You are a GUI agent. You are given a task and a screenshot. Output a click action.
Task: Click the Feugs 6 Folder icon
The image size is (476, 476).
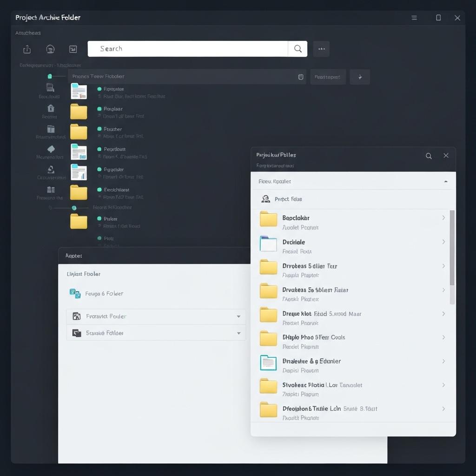[75, 293]
